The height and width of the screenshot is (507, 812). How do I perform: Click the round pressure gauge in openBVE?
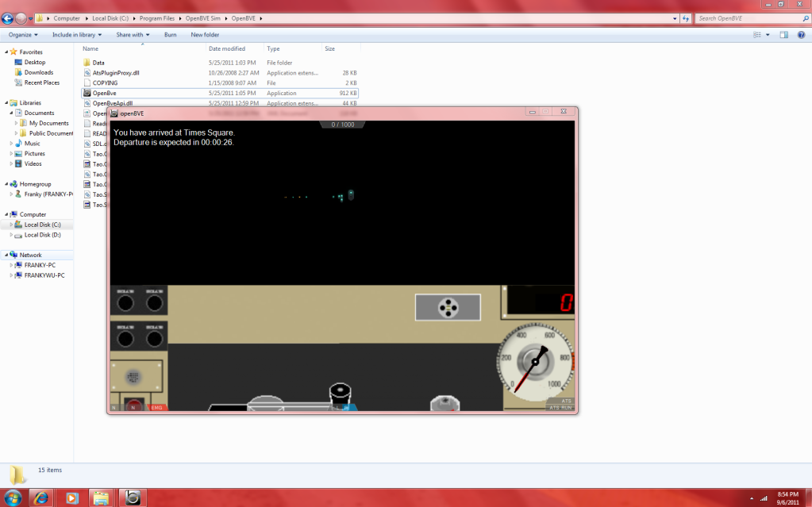click(x=535, y=363)
